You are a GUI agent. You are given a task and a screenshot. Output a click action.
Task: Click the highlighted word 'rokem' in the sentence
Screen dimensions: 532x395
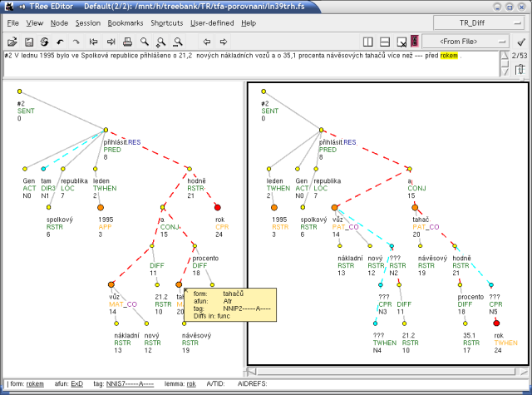pyautogui.click(x=449, y=56)
